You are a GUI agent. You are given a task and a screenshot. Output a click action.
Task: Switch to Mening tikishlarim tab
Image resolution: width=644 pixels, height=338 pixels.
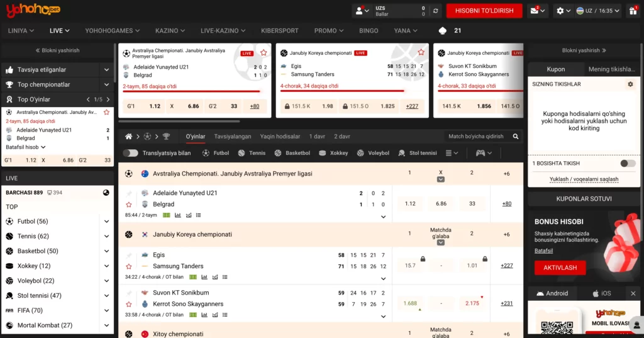point(611,69)
